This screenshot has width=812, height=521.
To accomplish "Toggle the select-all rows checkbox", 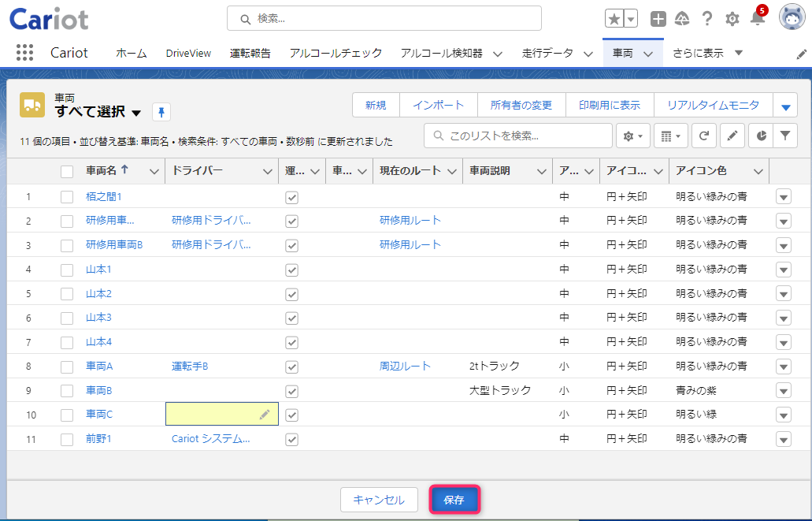I will pos(67,172).
